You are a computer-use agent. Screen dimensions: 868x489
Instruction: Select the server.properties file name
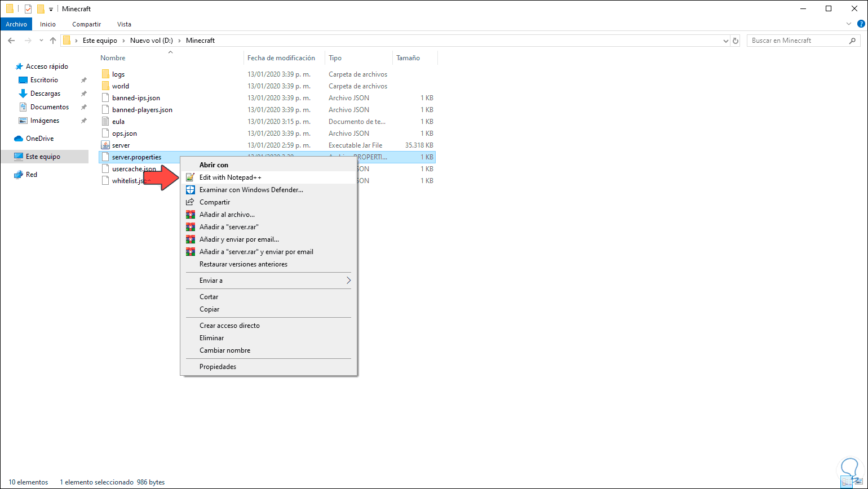coord(137,157)
